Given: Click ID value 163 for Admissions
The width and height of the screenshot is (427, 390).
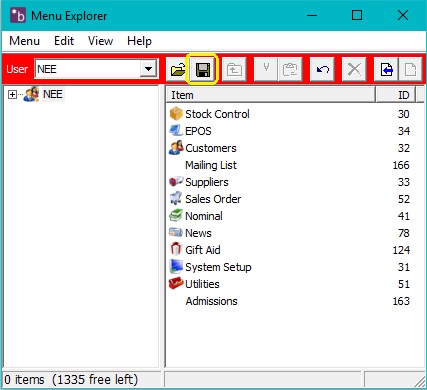Looking at the screenshot, I should 401,301.
